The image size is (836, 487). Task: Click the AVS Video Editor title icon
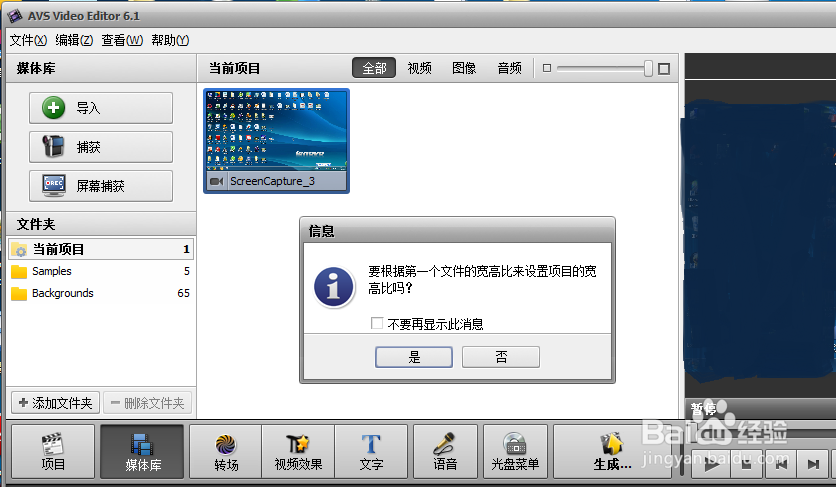pyautogui.click(x=14, y=16)
